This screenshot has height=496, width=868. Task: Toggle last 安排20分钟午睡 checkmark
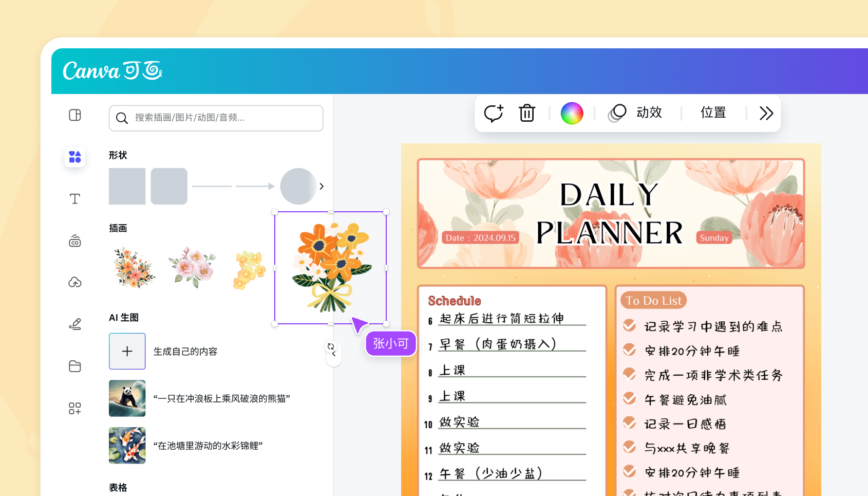[629, 471]
